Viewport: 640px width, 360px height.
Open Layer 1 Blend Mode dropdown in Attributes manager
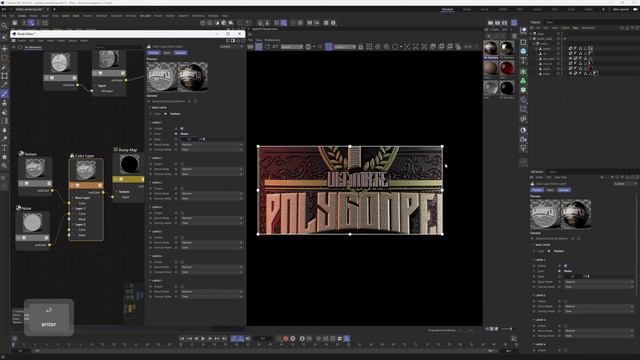(599, 282)
